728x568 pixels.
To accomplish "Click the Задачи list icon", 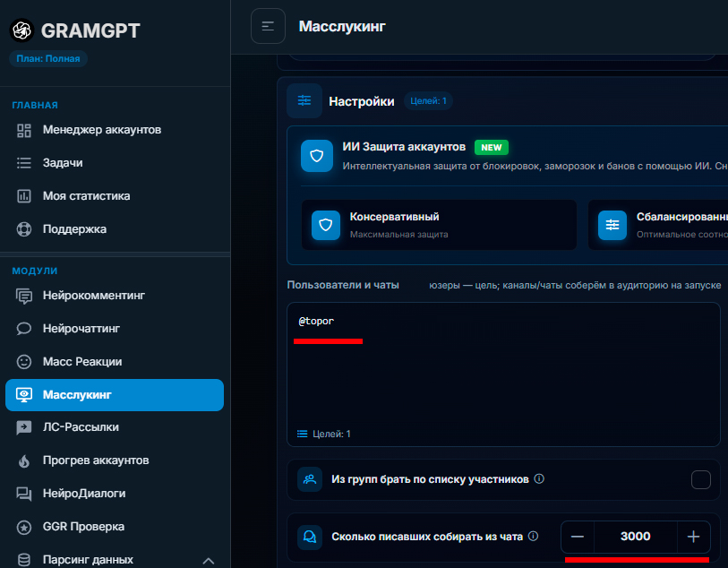I will pos(23,163).
